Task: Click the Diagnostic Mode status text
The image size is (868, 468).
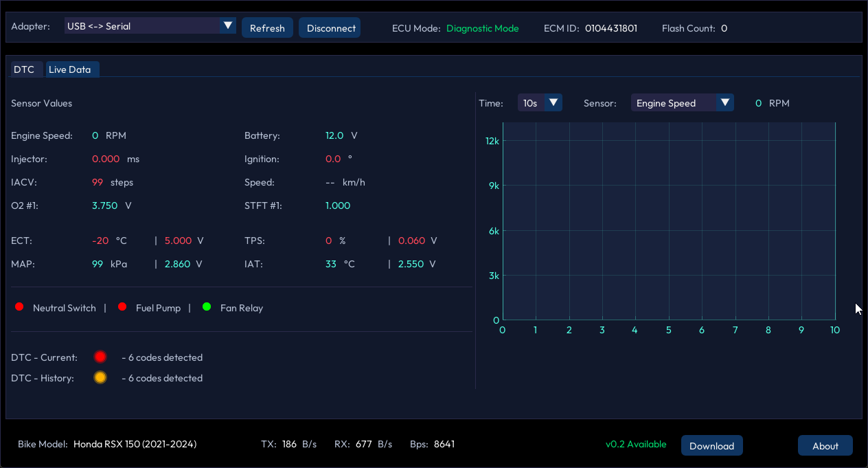Action: click(x=483, y=28)
